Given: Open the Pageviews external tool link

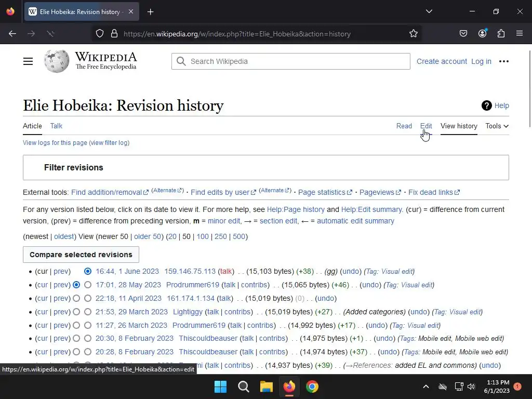Looking at the screenshot, I should coord(380,192).
